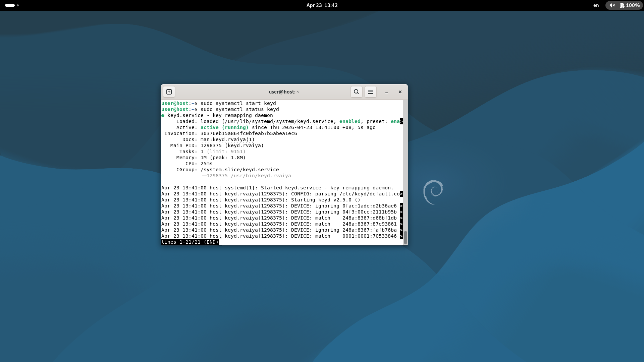Click the truncation marker on the Loaded line

pyautogui.click(x=401, y=121)
